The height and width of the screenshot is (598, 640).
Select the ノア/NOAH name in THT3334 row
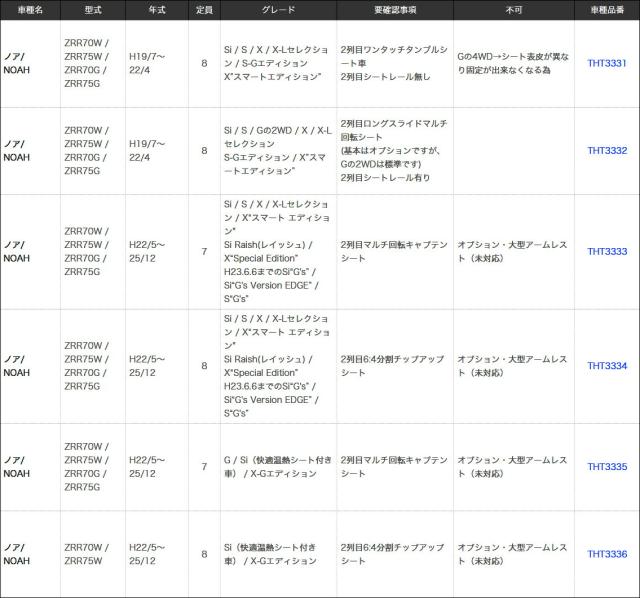coord(17,366)
